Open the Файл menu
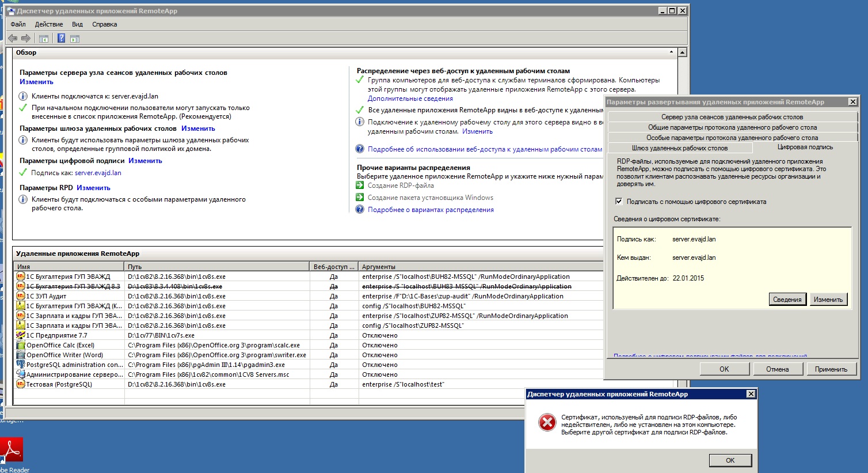The height and width of the screenshot is (473, 868). (18, 24)
